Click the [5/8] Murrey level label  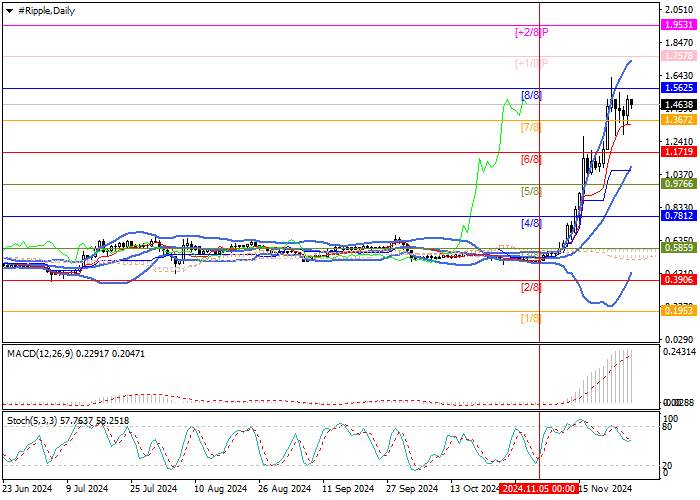[531, 192]
